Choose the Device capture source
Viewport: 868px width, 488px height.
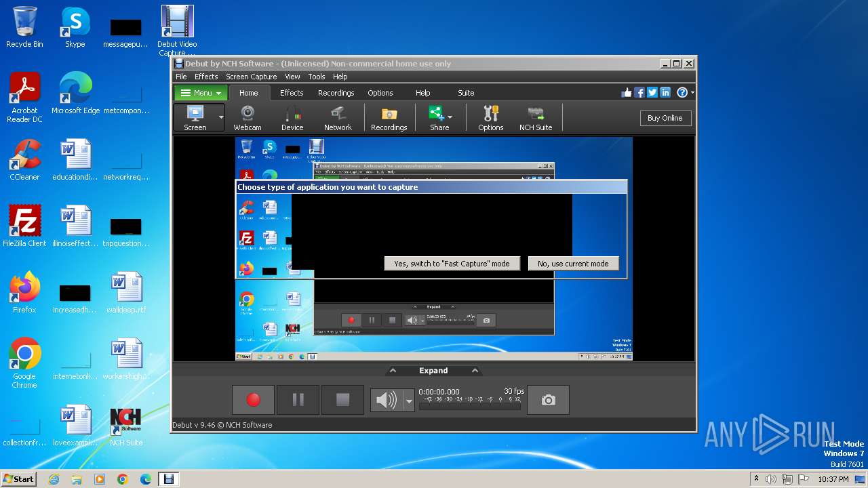pyautogui.click(x=292, y=118)
